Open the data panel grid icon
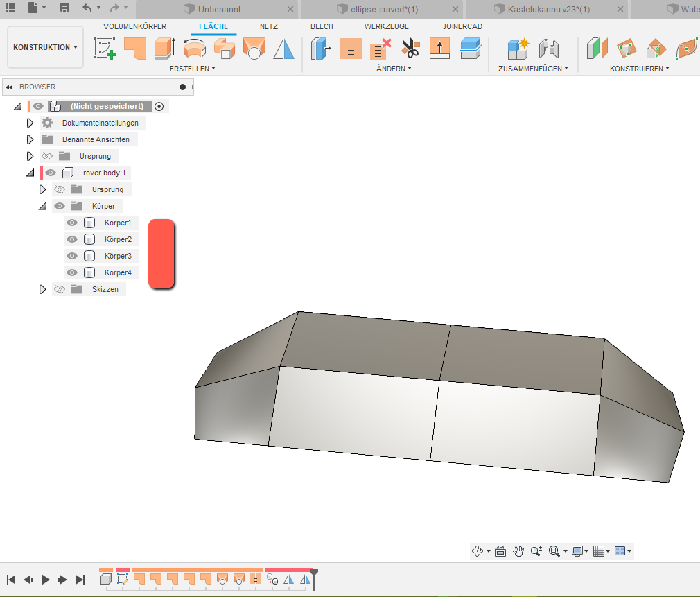The width and height of the screenshot is (700, 597). [x=10, y=8]
